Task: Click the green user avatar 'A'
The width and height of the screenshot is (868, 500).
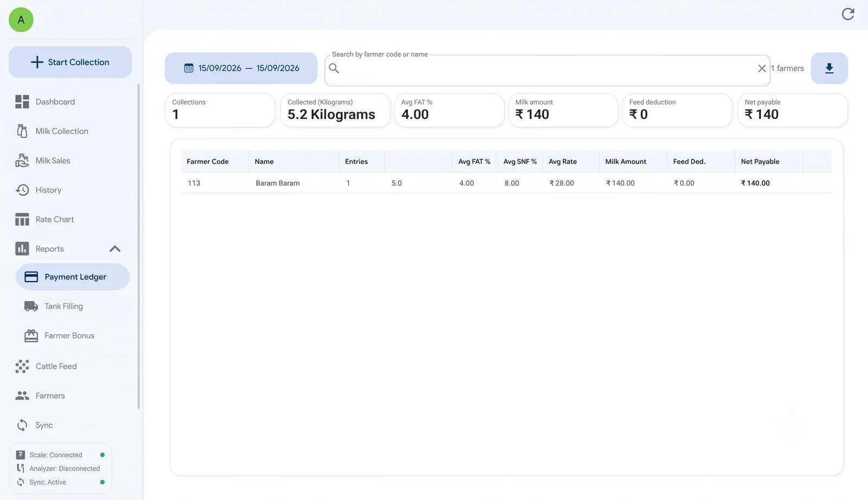Action: point(21,20)
